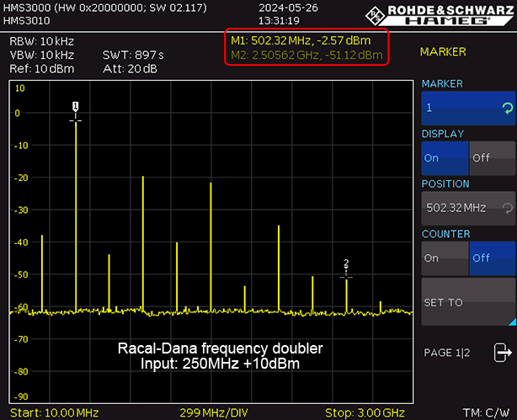Click the Stop: 3.00 GHz label
Image resolution: width=517 pixels, height=420 pixels.
[365, 412]
